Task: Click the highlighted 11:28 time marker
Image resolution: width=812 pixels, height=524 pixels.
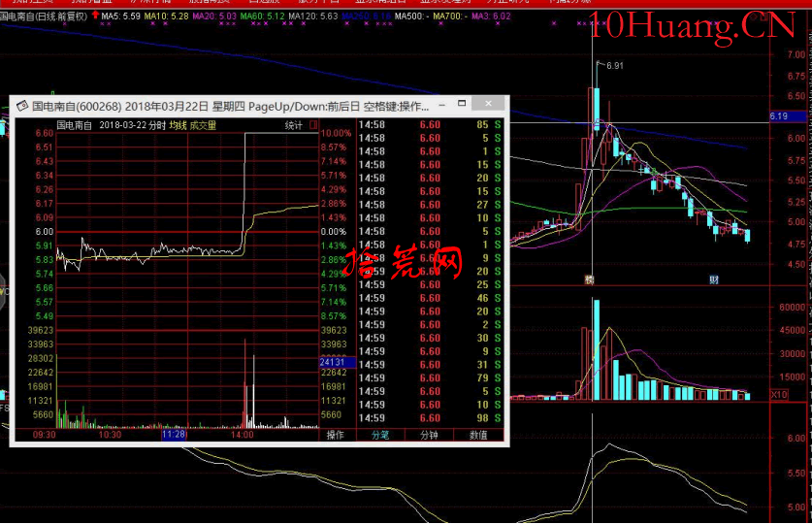Action: (174, 435)
